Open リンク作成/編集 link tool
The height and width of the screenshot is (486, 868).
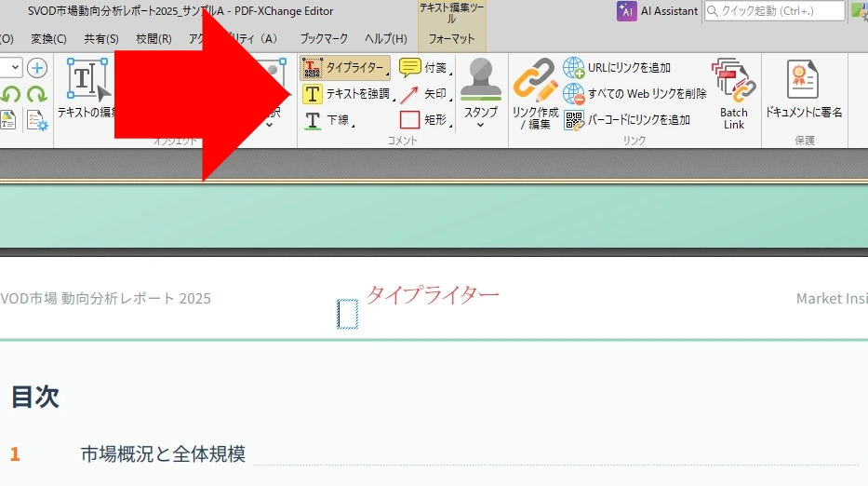[x=535, y=94]
